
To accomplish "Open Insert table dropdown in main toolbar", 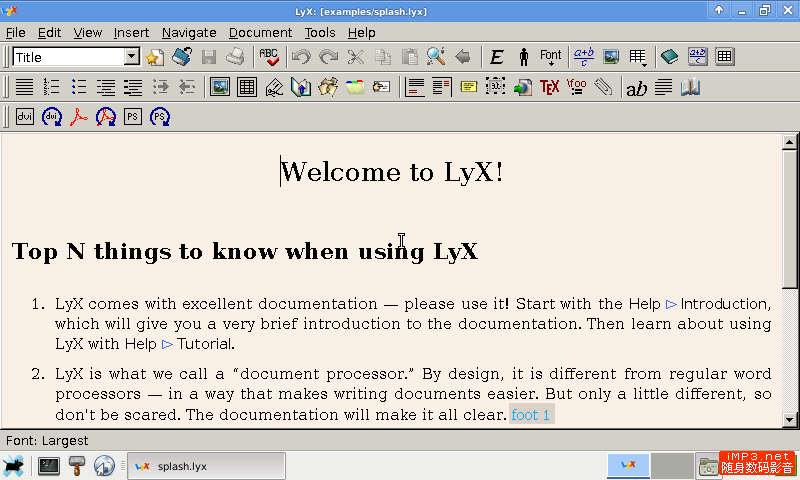I will point(638,58).
